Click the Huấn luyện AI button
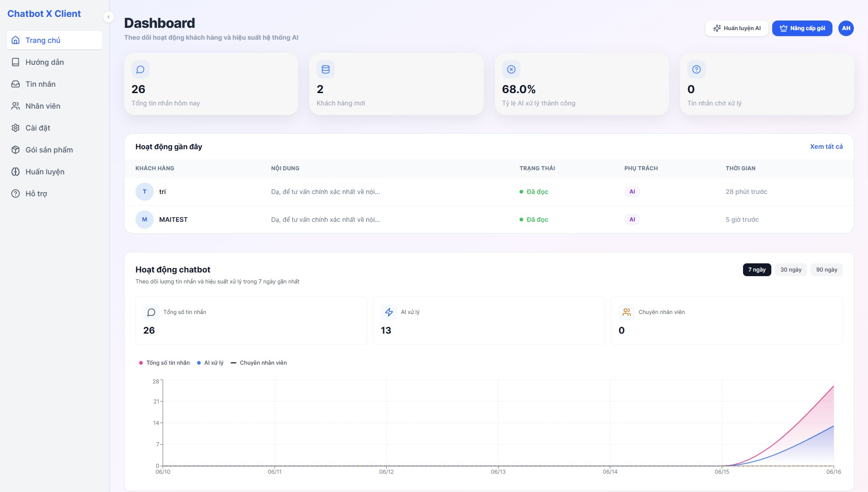This screenshot has height=492, width=868. click(x=737, y=28)
